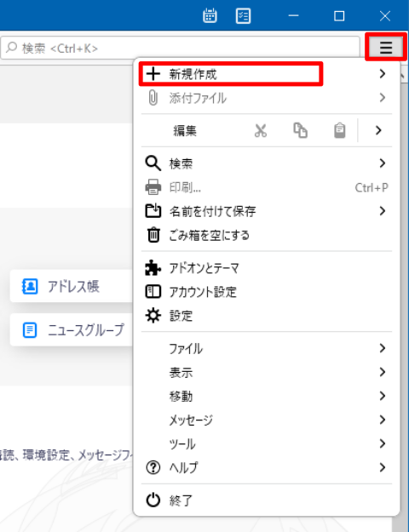Click the ニュースグループ button
This screenshot has width=409, height=532.
(72, 329)
